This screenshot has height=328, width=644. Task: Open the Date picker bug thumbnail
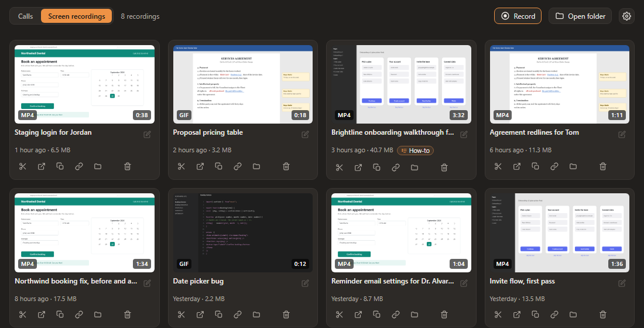pos(243,233)
